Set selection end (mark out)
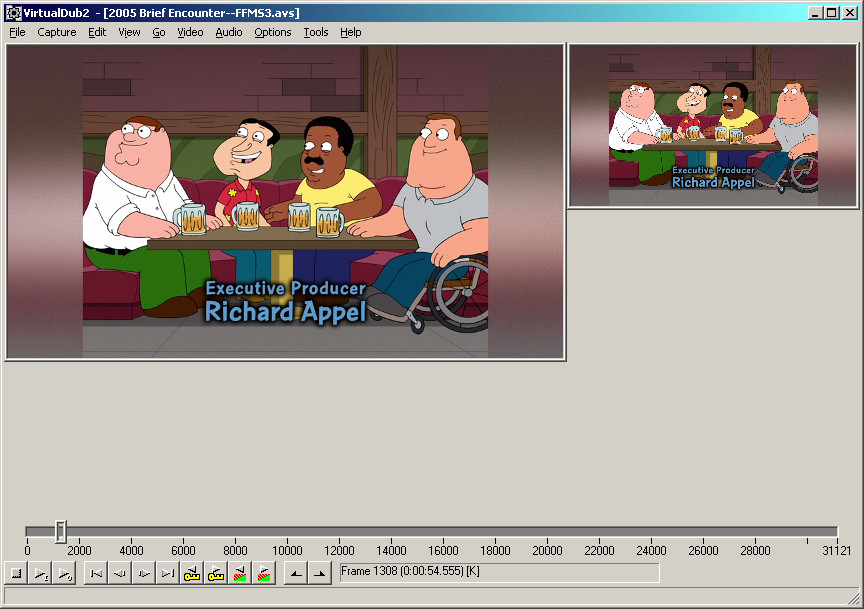Viewport: 864px width, 609px height. [x=320, y=574]
